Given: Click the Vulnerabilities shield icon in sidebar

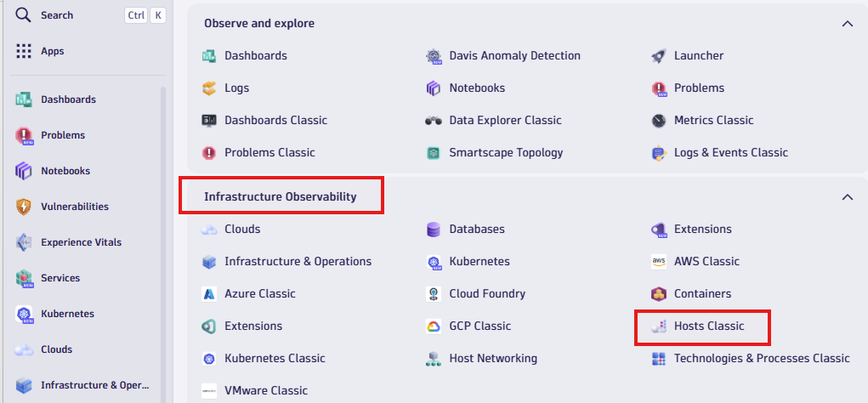Looking at the screenshot, I should pyautogui.click(x=24, y=207).
